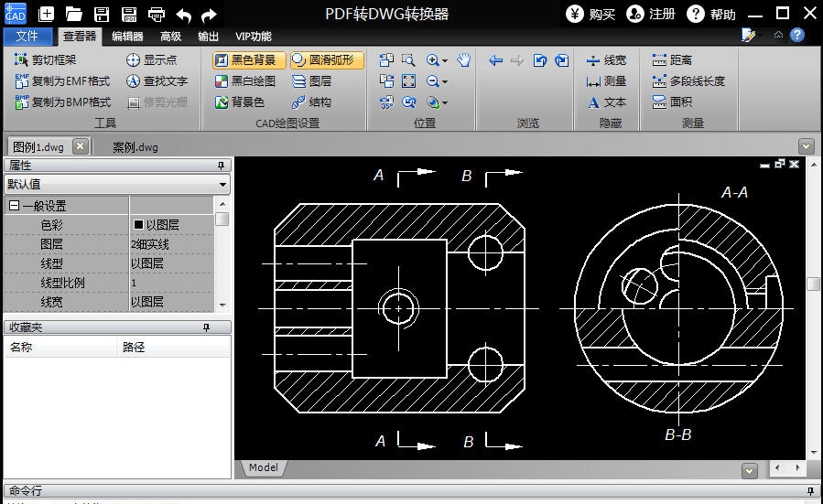Close the 图例1.dwg document tab
This screenshot has height=504, width=823.
point(80,146)
